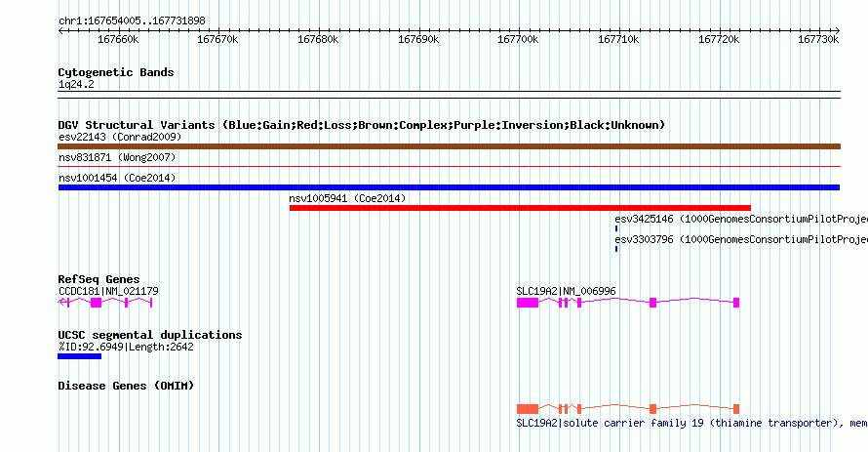This screenshot has height=452, width=868.
Task: Open the nsv1005941 (Coe2014) label
Action: pyautogui.click(x=347, y=198)
